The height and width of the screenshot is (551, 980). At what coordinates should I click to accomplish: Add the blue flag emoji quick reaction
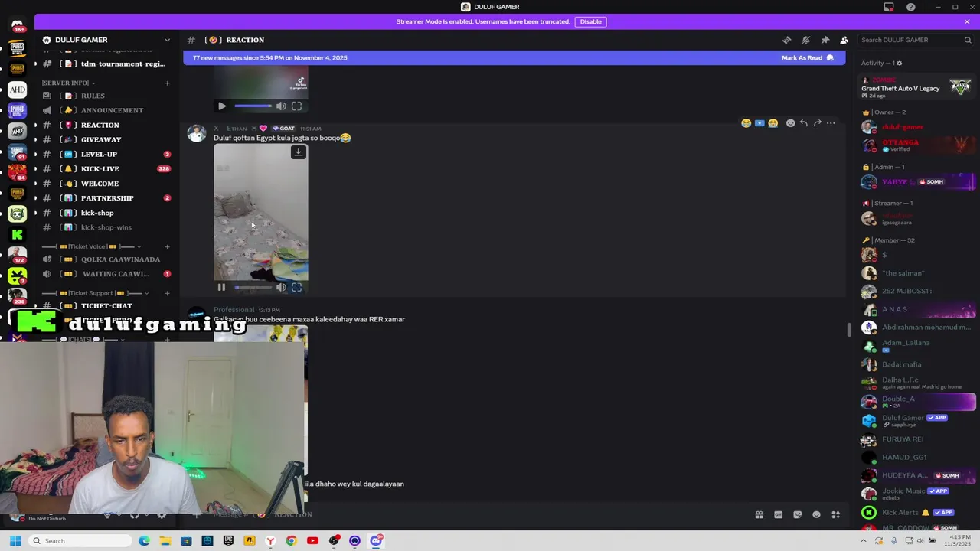759,123
